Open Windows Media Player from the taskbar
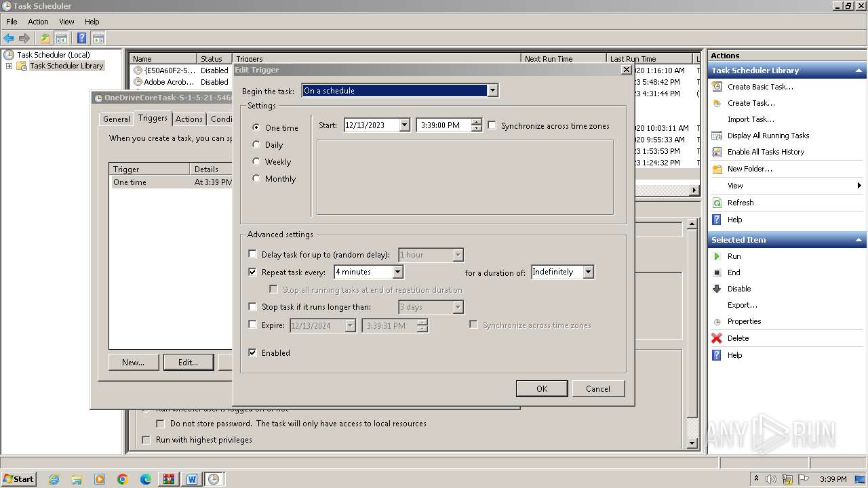868x488 pixels. [x=100, y=479]
